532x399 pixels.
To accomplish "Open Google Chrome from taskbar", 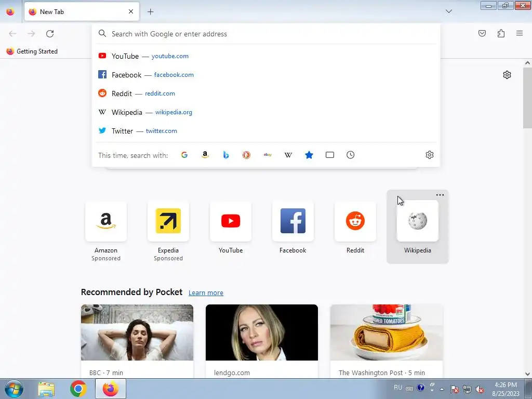I will coord(78,389).
